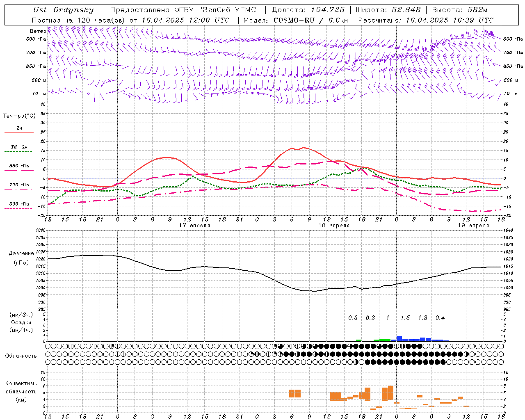Click the 2м temperature legend entry
The height and width of the screenshot is (420, 525).
pyautogui.click(x=19, y=128)
